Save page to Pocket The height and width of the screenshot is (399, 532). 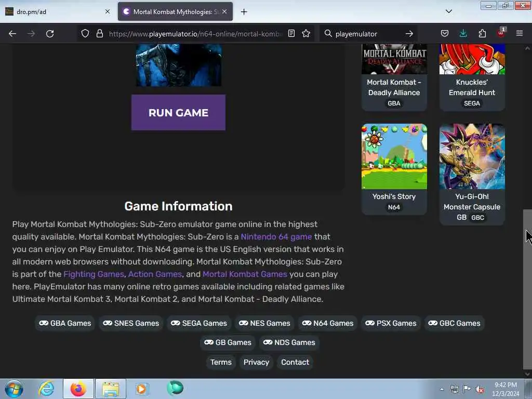tap(445, 33)
